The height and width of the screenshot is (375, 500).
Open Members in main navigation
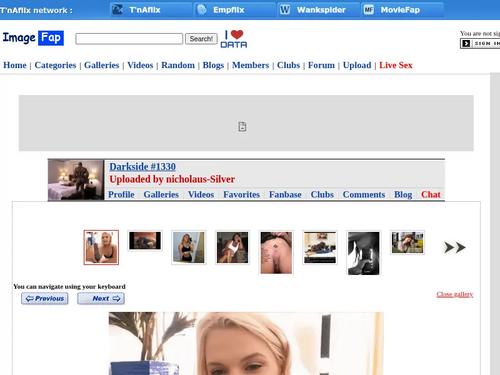(x=250, y=65)
